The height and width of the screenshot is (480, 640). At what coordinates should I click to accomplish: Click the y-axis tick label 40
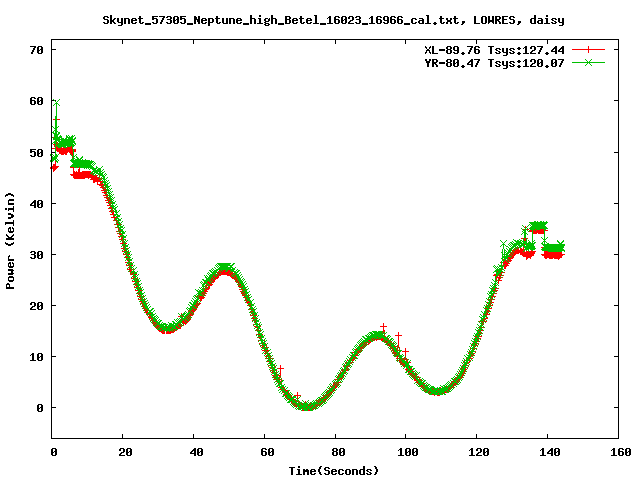click(x=36, y=204)
